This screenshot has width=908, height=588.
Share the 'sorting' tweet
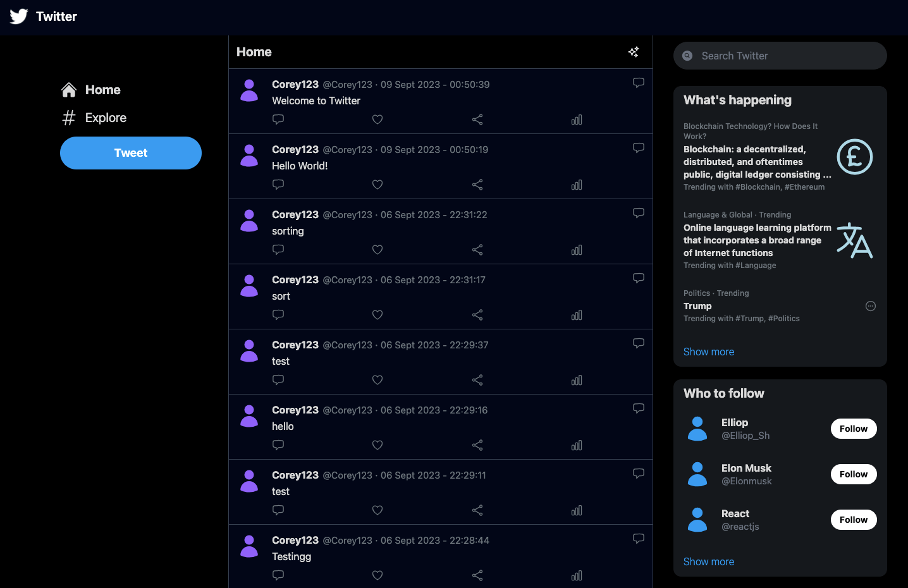[477, 250]
